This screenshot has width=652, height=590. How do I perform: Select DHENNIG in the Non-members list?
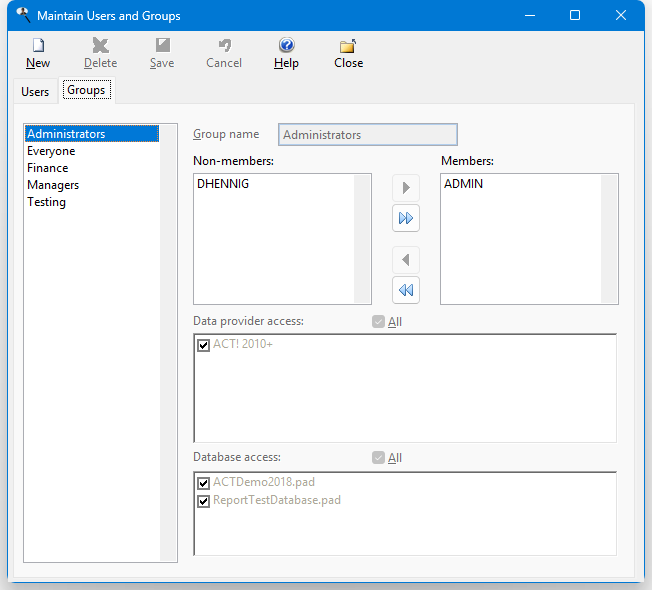click(x=222, y=184)
